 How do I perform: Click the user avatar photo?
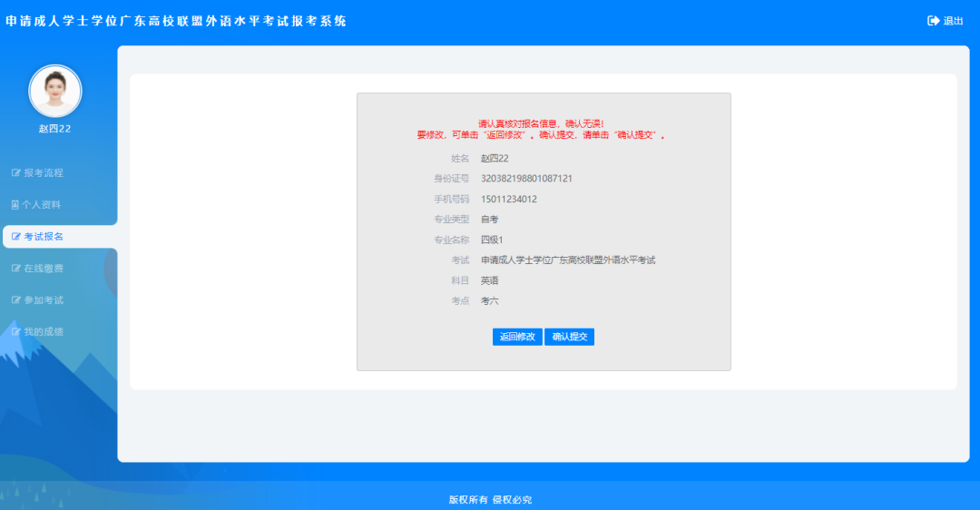click(x=55, y=91)
